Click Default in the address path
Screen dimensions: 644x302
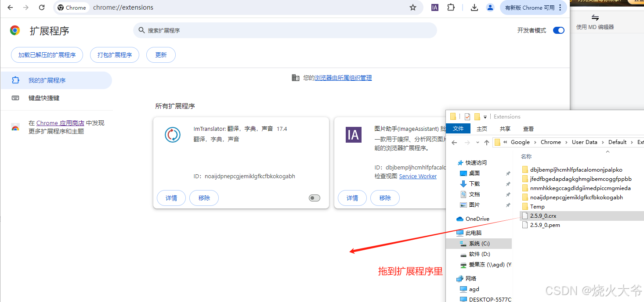pyautogui.click(x=617, y=142)
